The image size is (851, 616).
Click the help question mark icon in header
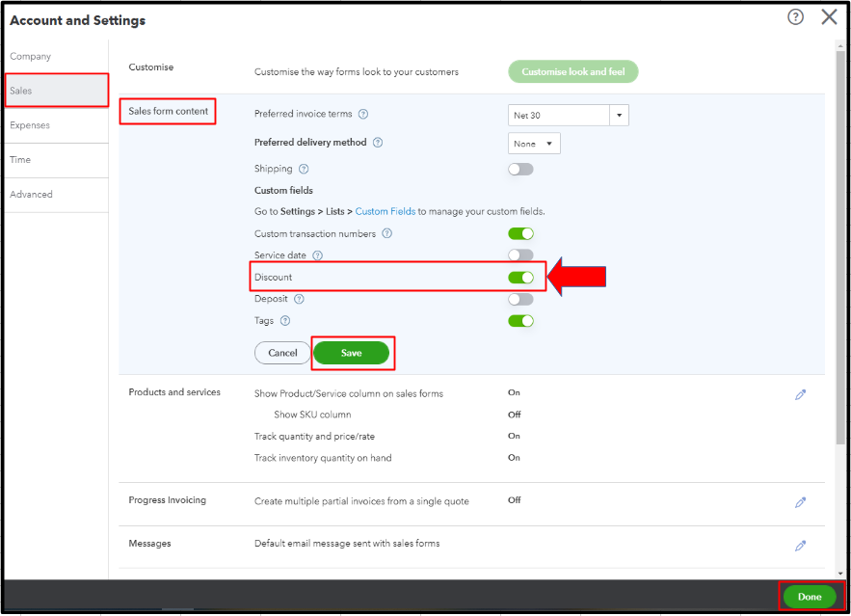[x=795, y=17]
